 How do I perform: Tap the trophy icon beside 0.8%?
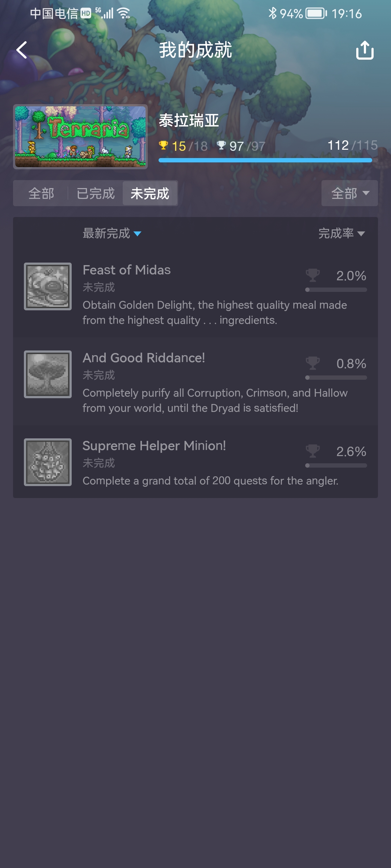[x=313, y=363]
